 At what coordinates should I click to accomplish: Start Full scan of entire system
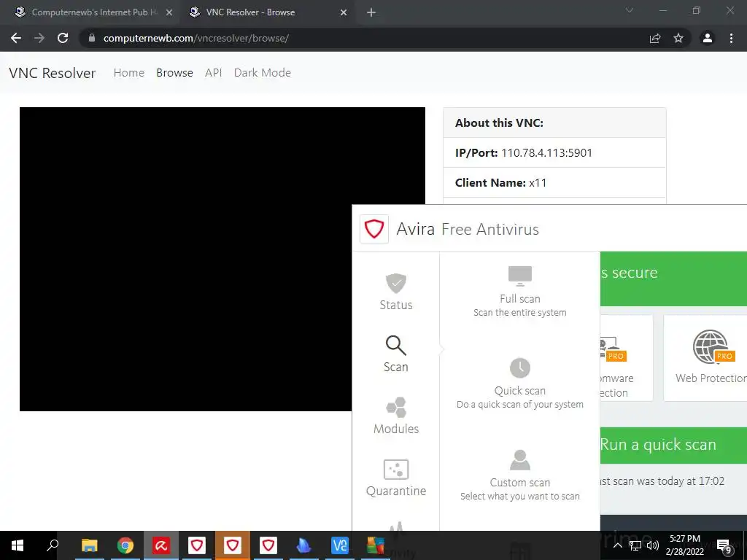(x=519, y=292)
